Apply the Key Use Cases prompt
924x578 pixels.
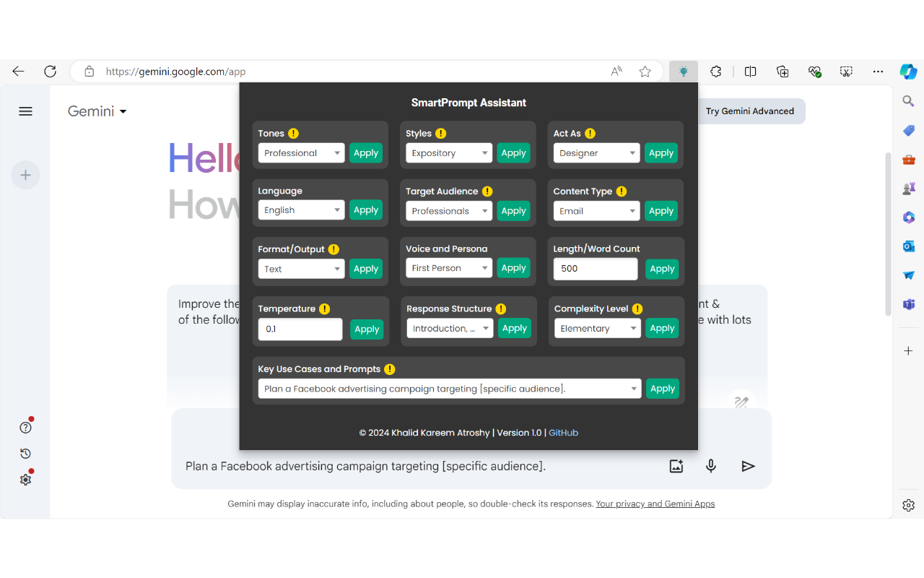tap(663, 389)
